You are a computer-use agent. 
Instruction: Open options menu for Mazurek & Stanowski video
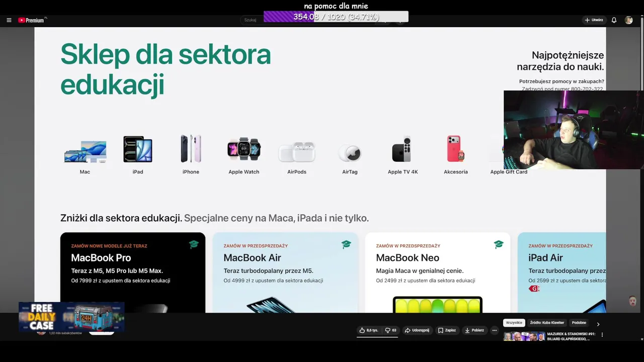(602, 335)
